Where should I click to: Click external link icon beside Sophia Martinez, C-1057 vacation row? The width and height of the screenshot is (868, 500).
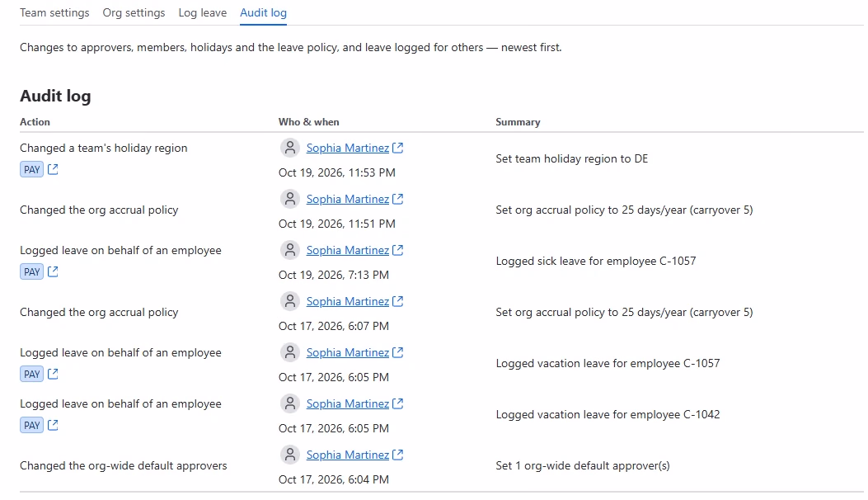[397, 352]
